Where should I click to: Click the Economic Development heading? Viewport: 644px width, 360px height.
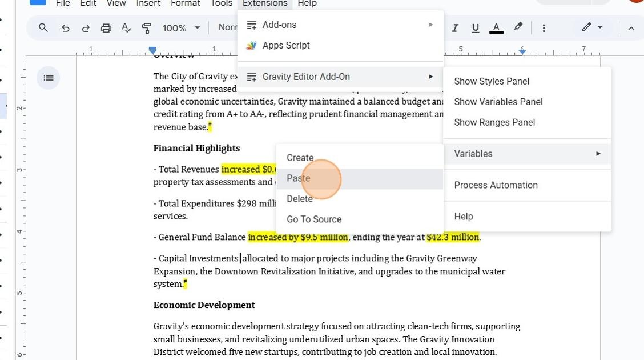click(204, 305)
